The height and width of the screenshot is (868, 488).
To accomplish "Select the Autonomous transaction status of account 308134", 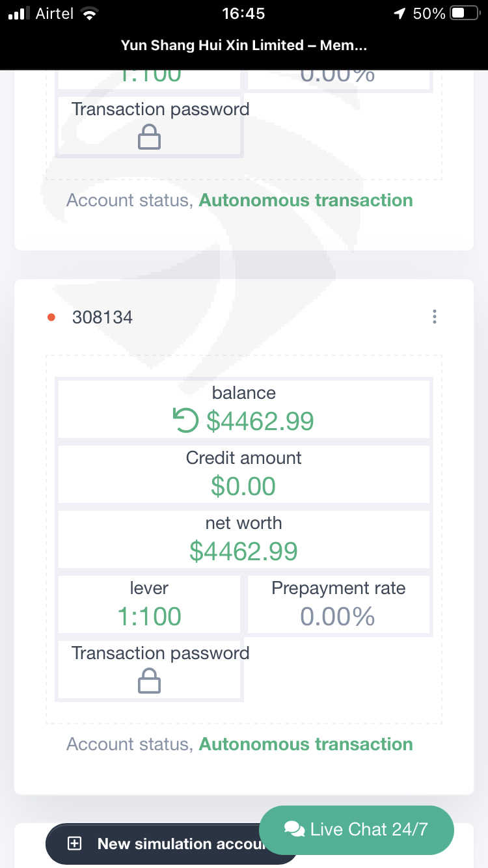I will click(x=305, y=744).
